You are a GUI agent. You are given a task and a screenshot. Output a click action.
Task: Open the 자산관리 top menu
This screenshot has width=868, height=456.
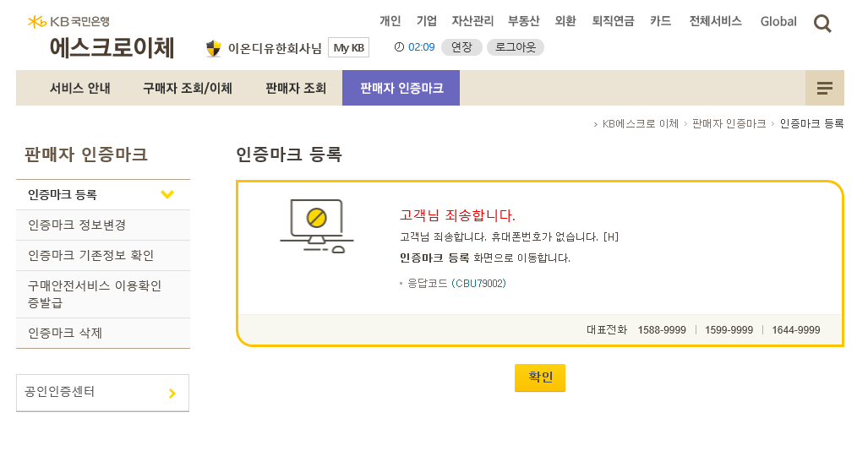coord(472,21)
